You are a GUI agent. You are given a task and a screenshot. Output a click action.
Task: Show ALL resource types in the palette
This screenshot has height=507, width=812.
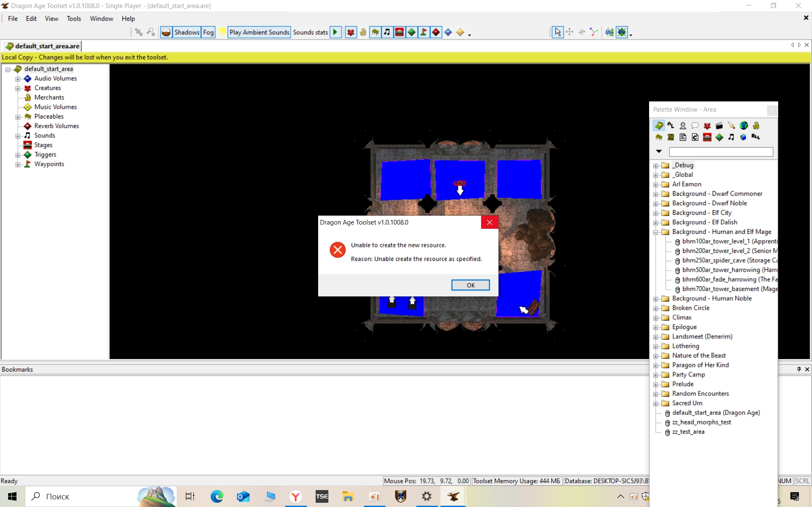tap(756, 137)
